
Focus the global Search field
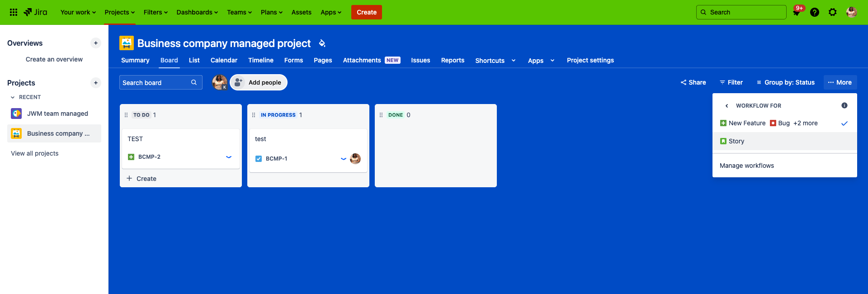coord(741,12)
